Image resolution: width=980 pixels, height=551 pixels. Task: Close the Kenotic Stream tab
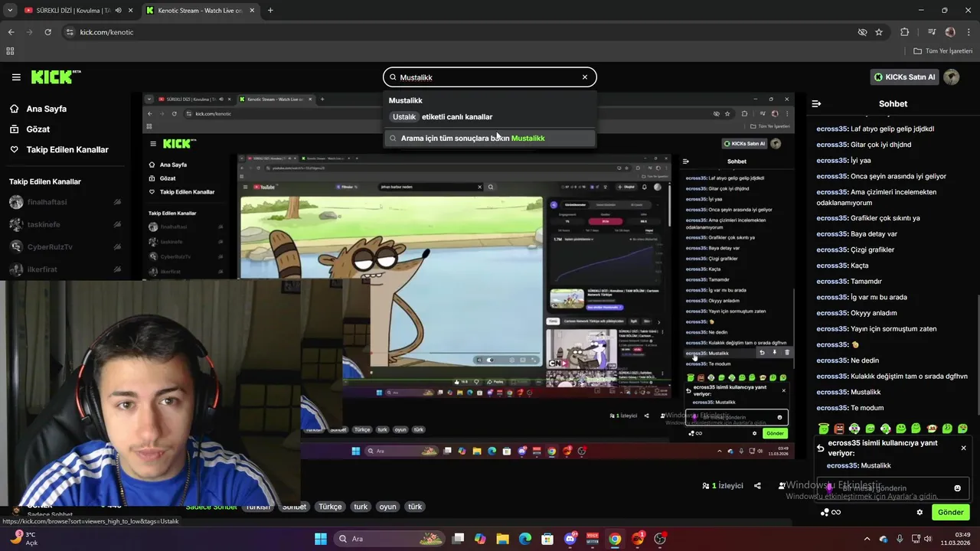(x=253, y=11)
